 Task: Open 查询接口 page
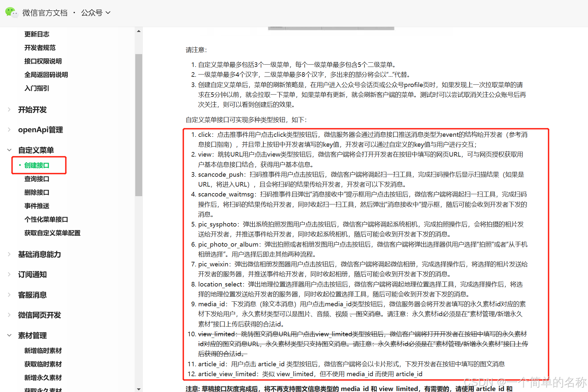click(x=37, y=179)
